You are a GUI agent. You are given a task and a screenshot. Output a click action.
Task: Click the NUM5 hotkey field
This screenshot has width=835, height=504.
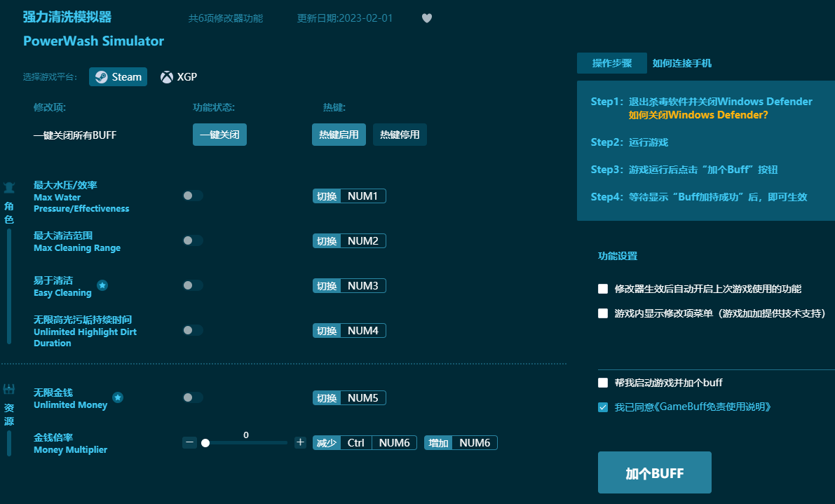pos(362,398)
